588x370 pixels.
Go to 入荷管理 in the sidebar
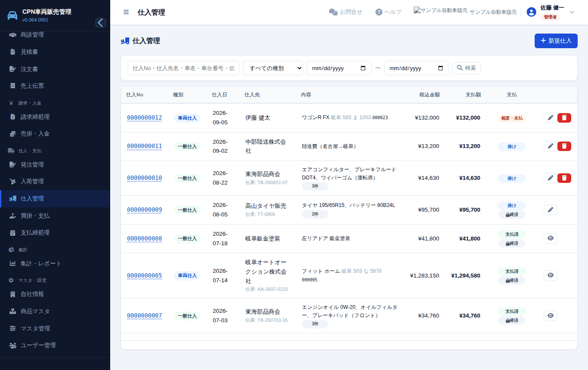(x=55, y=182)
